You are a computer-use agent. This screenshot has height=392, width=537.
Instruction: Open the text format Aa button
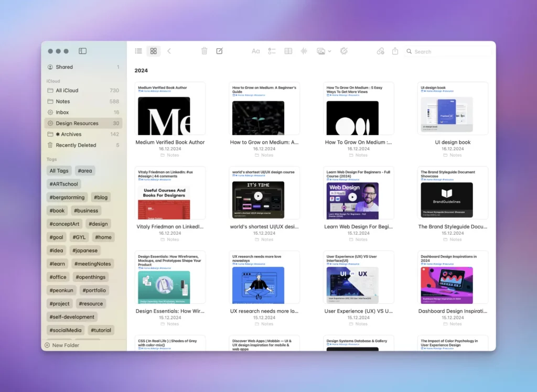click(x=255, y=51)
